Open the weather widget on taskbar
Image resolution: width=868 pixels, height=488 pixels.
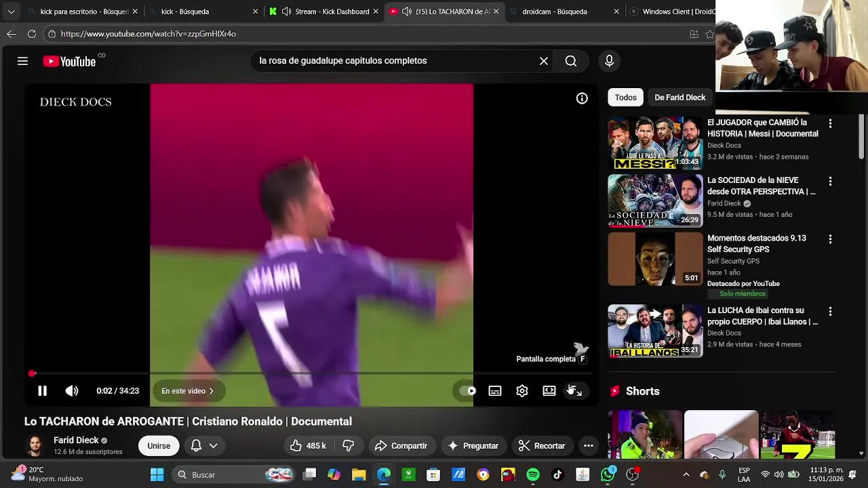(47, 474)
